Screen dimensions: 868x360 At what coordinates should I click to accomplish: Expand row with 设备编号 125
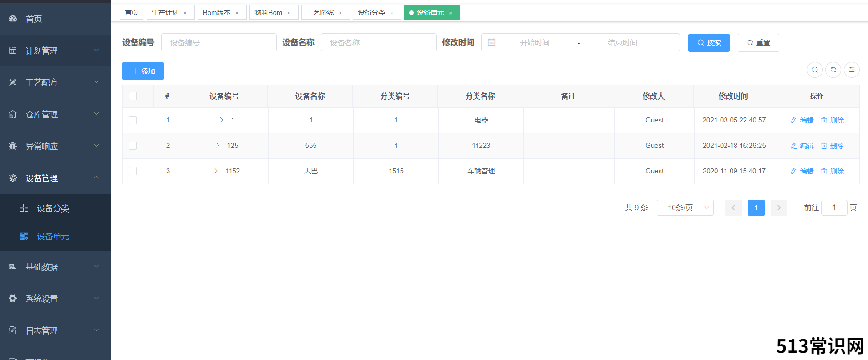218,145
